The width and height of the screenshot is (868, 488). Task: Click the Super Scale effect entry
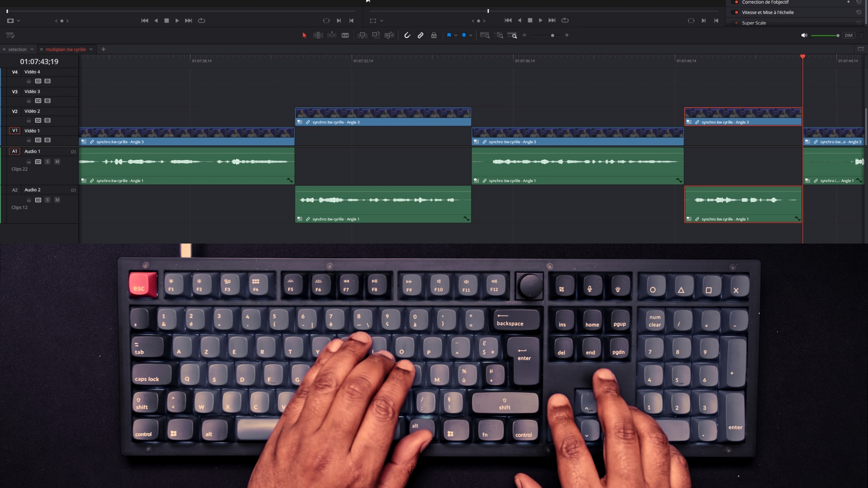[754, 23]
